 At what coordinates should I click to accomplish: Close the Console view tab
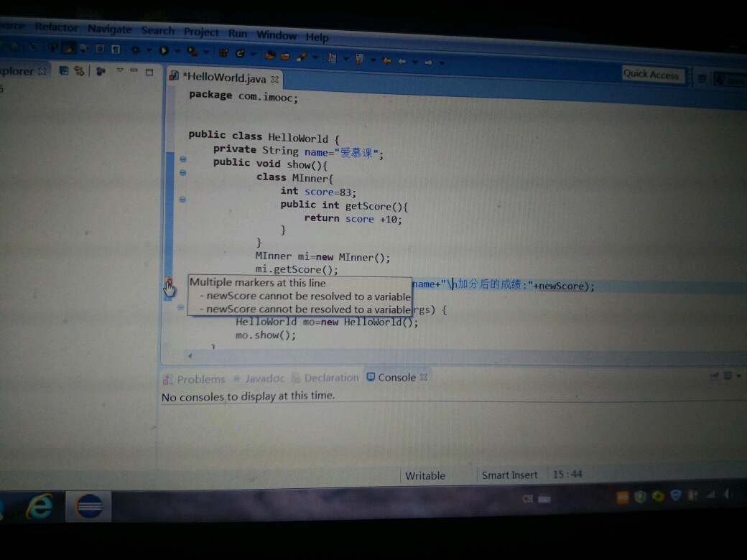424,377
